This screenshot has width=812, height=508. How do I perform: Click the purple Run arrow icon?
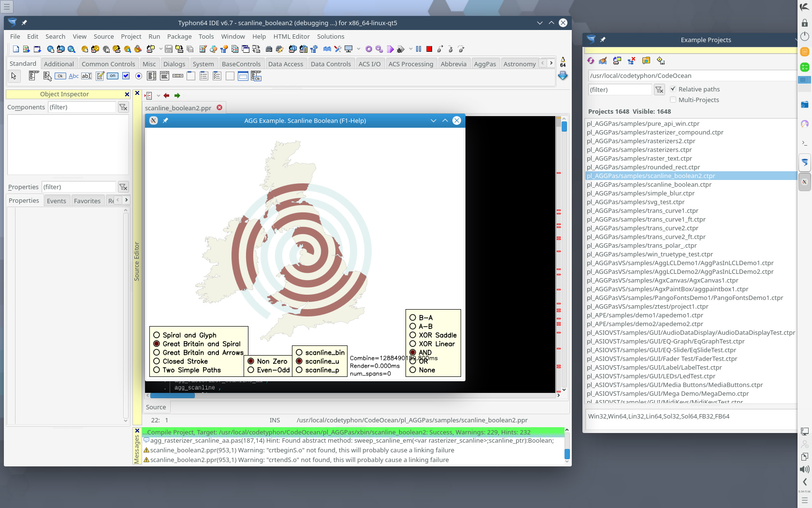(x=390, y=49)
